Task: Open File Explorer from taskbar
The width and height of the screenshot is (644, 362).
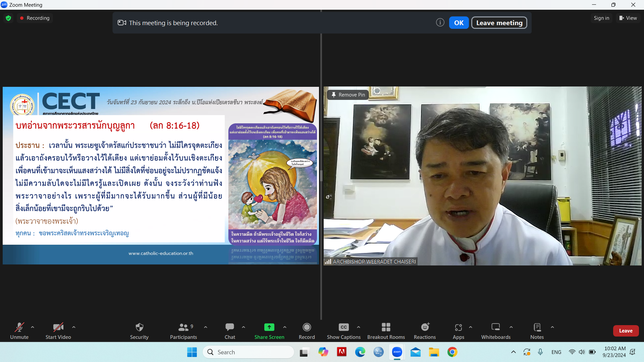Action: click(434, 352)
